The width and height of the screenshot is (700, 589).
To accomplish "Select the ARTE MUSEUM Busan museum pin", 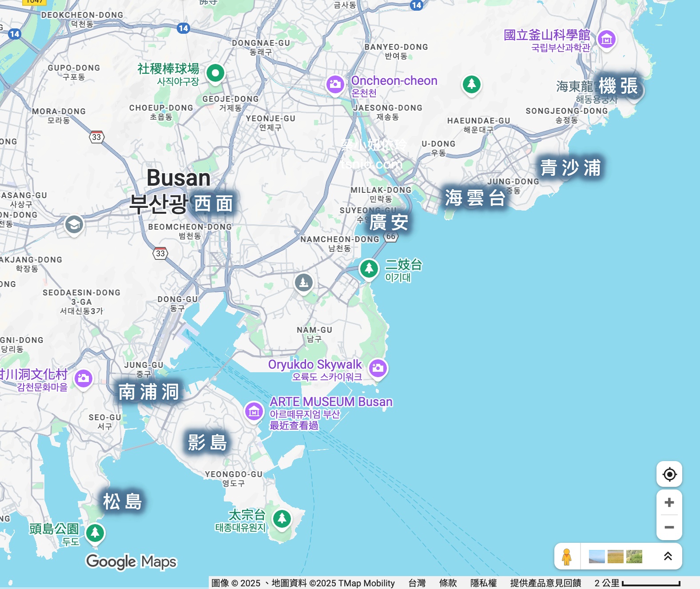I will click(254, 411).
